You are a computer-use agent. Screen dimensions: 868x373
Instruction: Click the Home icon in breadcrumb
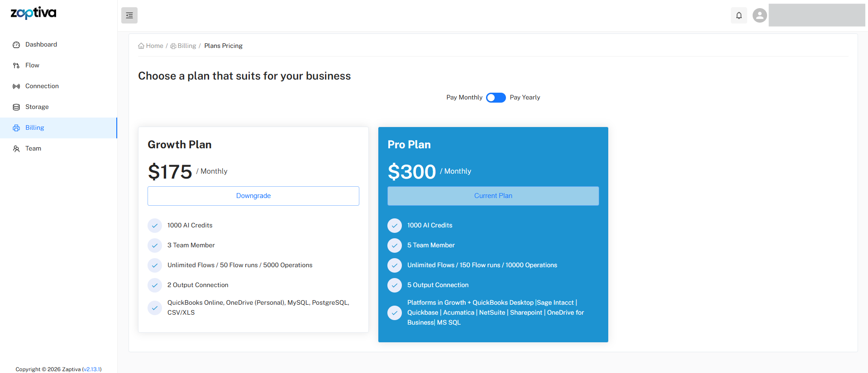[141, 46]
